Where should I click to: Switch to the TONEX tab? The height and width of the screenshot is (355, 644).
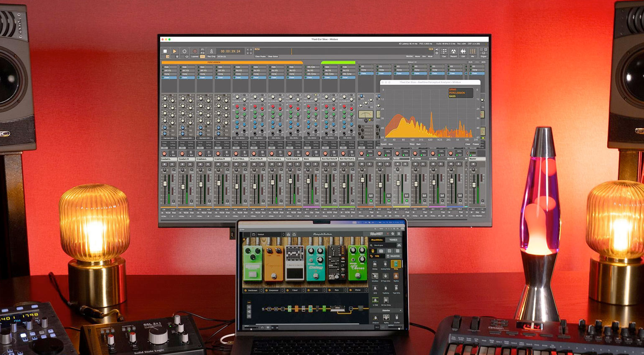point(394,240)
